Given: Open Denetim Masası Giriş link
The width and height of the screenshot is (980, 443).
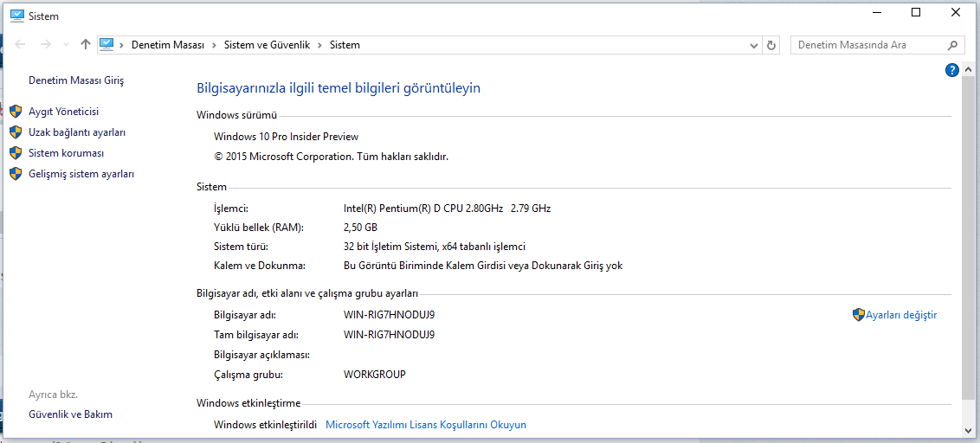Looking at the screenshot, I should [x=76, y=80].
